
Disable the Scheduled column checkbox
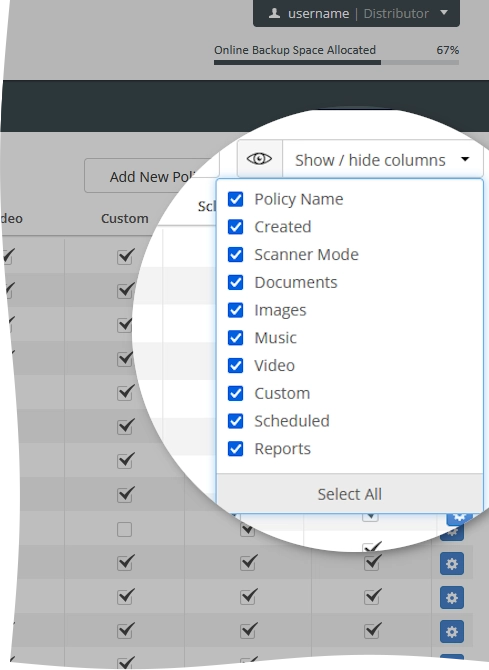tap(236, 421)
